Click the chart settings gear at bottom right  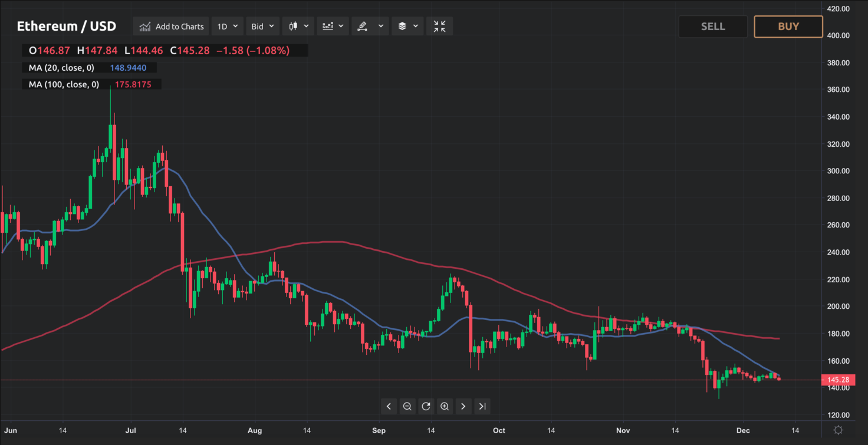[x=839, y=430]
